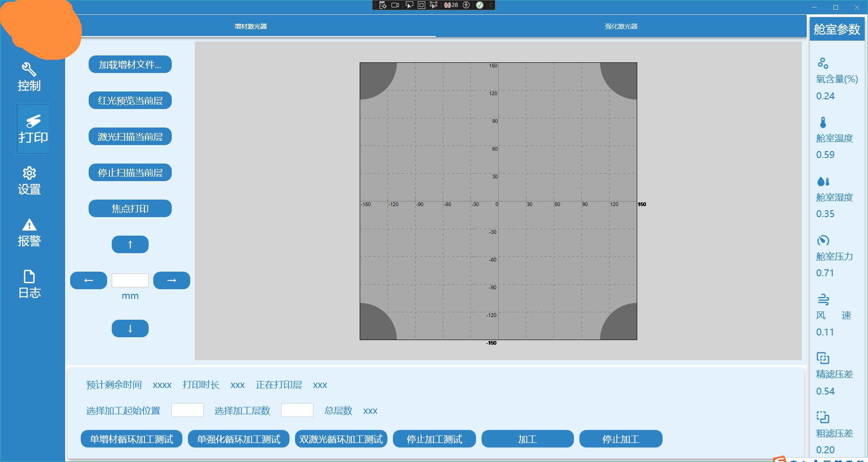Click the scan preview grid canvas
Screen dimensions: 868x462
pyautogui.click(x=498, y=201)
